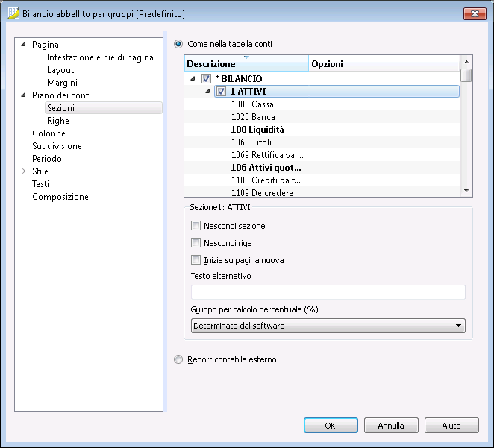This screenshot has height=448, width=494.
Task: Open the Periodo settings
Action: point(46,159)
